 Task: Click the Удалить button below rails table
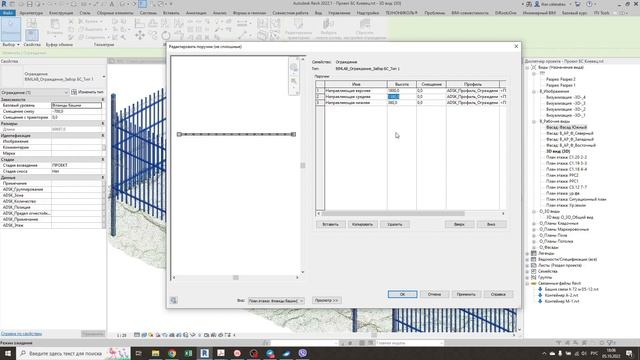(x=394, y=224)
